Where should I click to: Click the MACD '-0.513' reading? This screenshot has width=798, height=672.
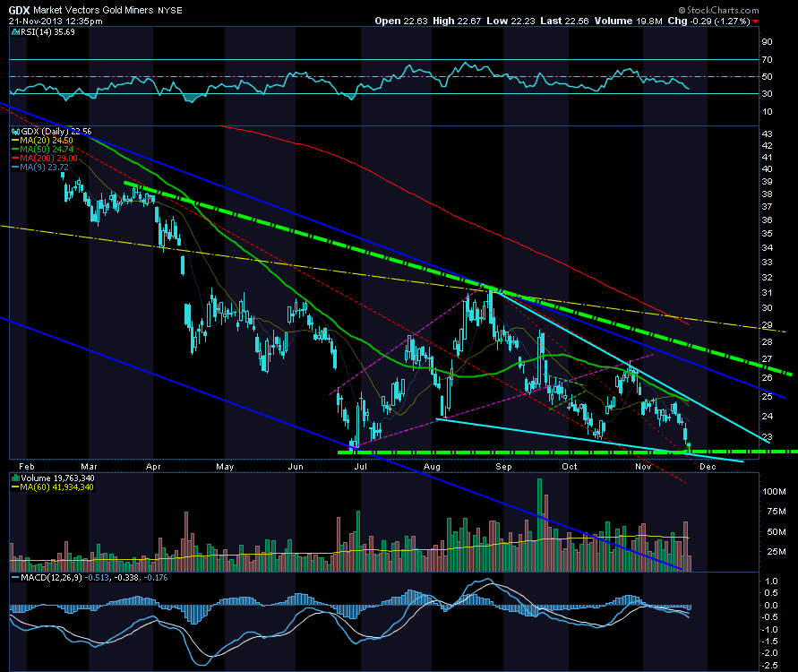coord(97,578)
